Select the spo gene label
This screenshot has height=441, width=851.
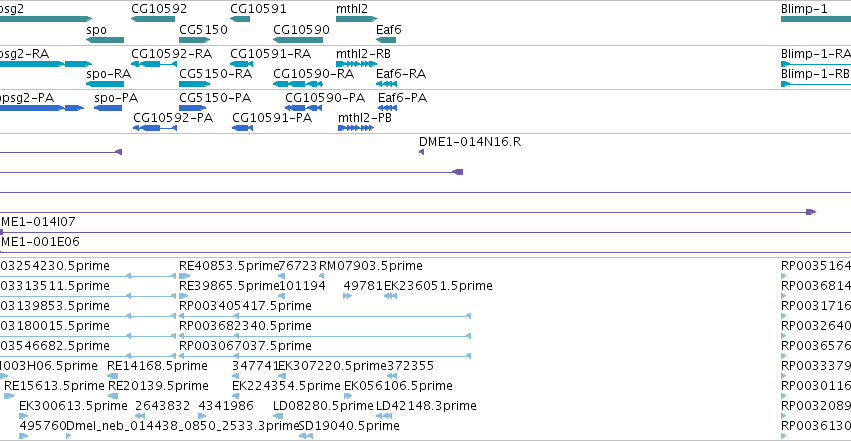click(x=97, y=30)
